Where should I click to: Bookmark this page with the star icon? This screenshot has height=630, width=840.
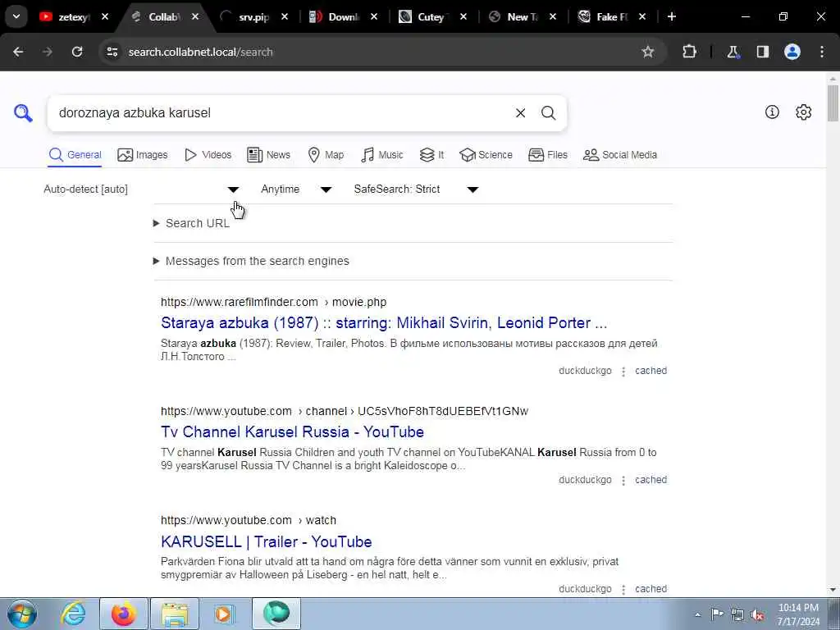pos(648,52)
